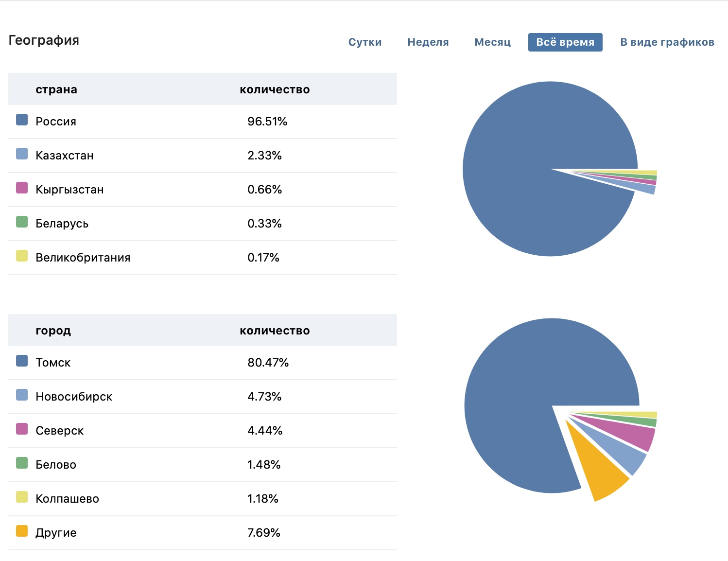The height and width of the screenshot is (561, 728).
Task: Open the Месяц period tab
Action: pyautogui.click(x=492, y=42)
